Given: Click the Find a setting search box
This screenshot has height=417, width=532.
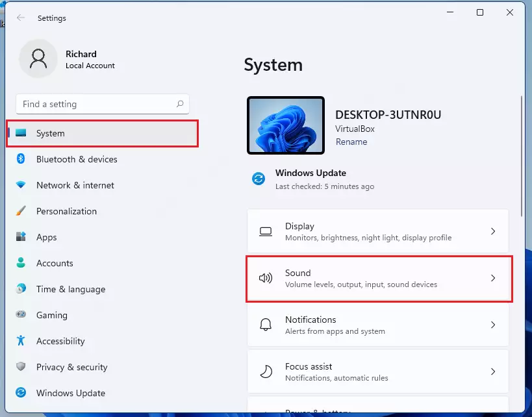Looking at the screenshot, I should pyautogui.click(x=103, y=104).
